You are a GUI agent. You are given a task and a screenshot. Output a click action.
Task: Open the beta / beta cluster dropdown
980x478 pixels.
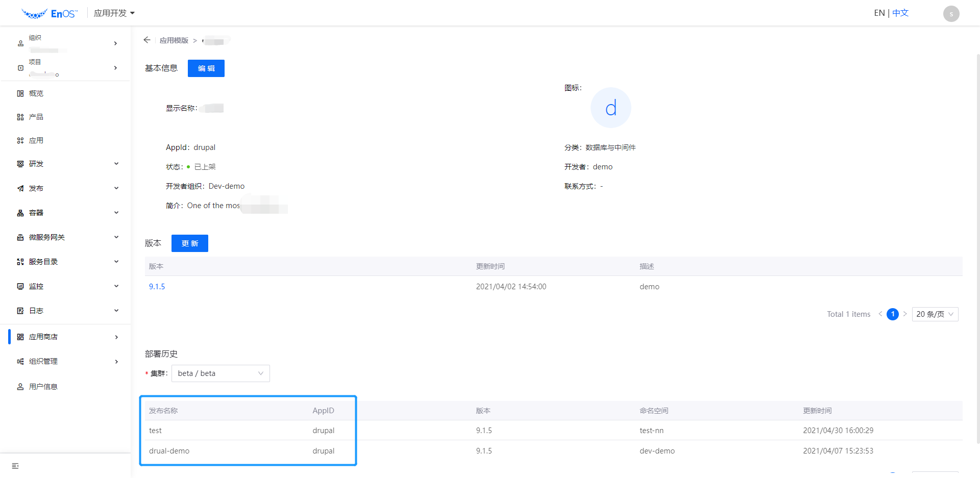(x=220, y=373)
